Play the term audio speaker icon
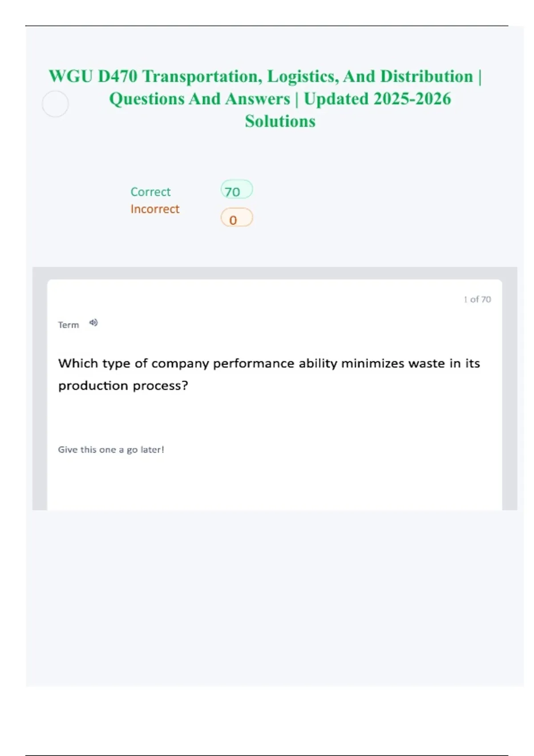This screenshot has height=756, width=534. pyautogui.click(x=93, y=323)
